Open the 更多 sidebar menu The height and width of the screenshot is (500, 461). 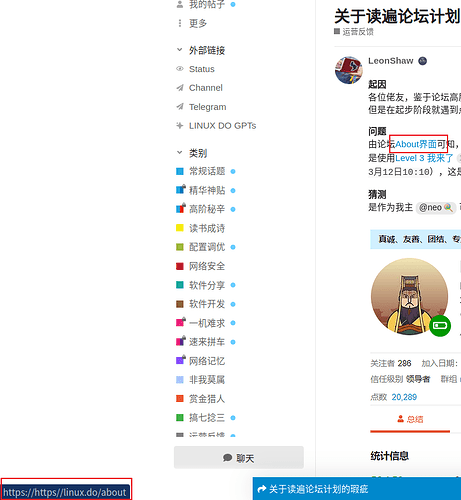tap(197, 23)
